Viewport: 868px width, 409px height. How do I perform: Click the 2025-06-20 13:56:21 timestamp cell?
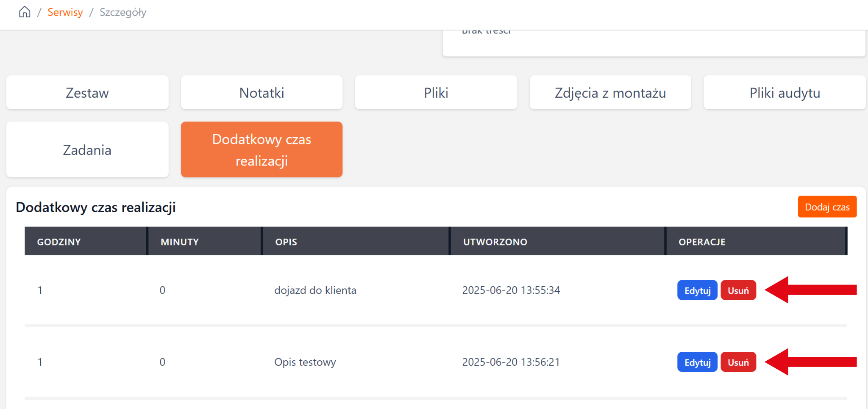click(511, 362)
